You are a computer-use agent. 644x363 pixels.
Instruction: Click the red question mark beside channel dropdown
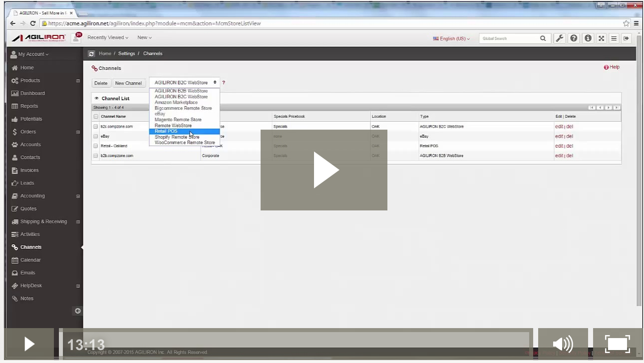point(224,83)
